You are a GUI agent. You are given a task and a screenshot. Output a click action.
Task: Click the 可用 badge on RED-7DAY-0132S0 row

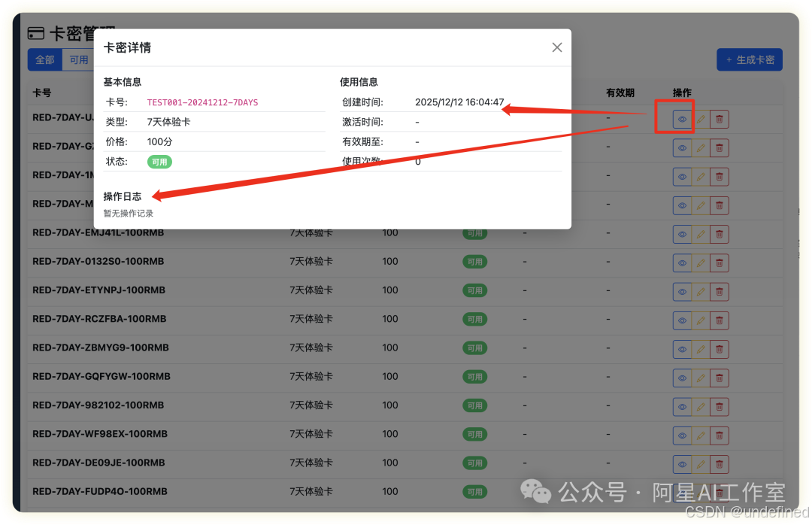pyautogui.click(x=475, y=262)
